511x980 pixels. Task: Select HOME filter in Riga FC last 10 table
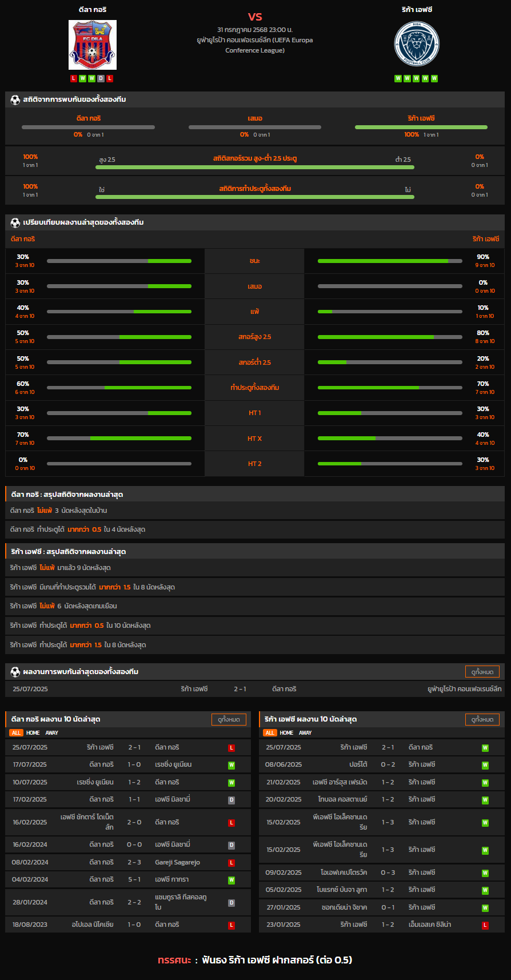[x=287, y=733]
